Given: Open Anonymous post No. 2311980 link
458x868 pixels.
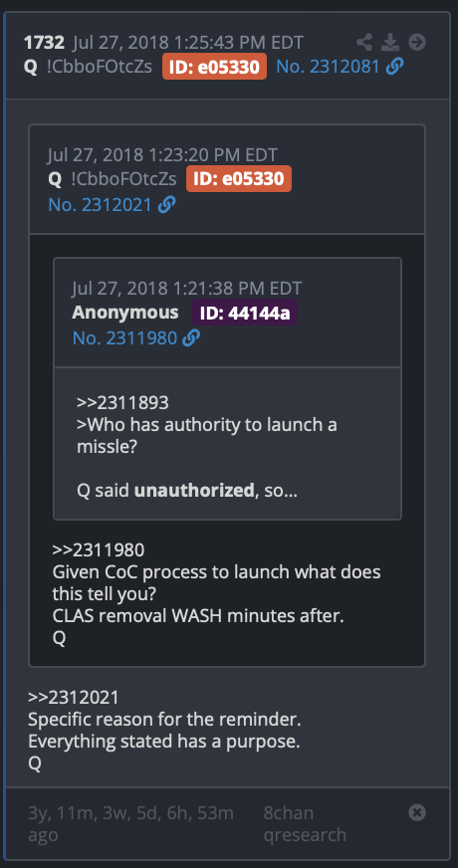Looking at the screenshot, I should 124,337.
